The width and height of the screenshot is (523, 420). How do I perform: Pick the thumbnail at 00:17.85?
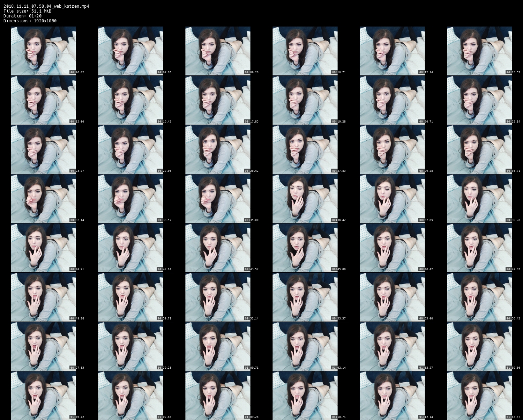click(x=218, y=100)
